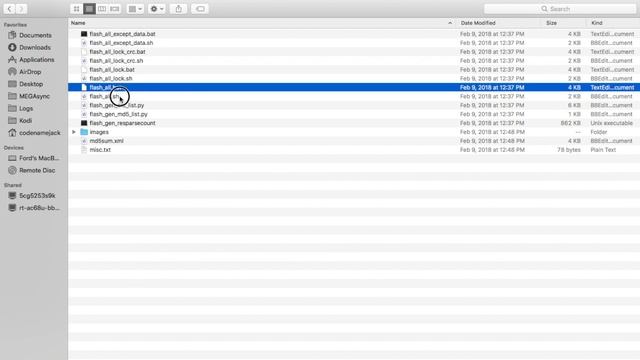Click the 862 KB size cell
The width and height of the screenshot is (640, 360).
pyautogui.click(x=570, y=123)
